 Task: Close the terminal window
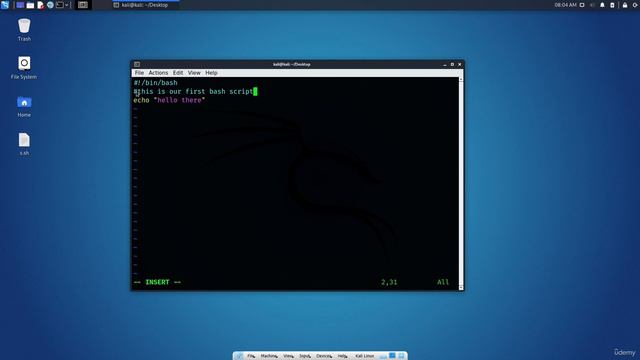[460, 64]
